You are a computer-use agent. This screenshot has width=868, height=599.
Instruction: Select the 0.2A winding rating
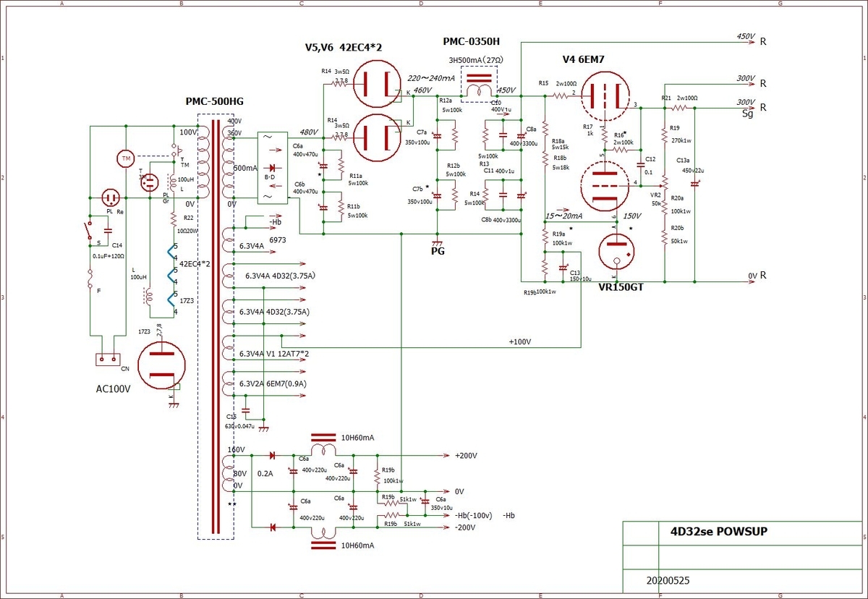[x=265, y=473]
